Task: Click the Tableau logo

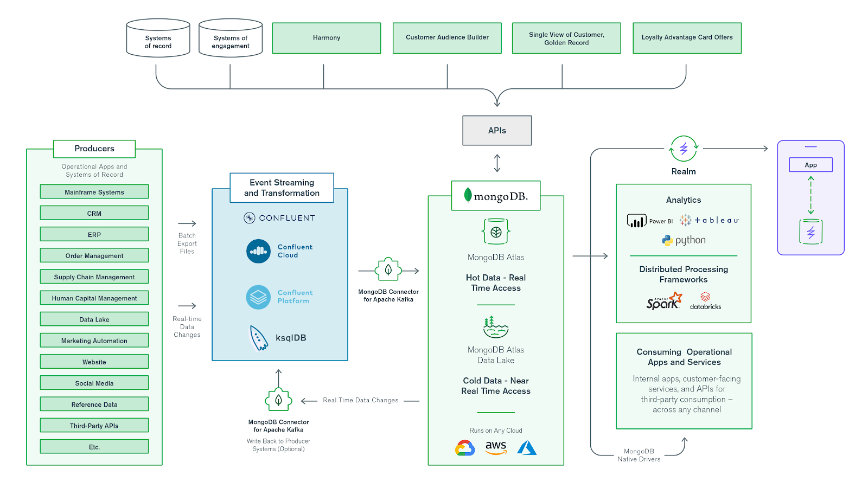Action: point(710,220)
